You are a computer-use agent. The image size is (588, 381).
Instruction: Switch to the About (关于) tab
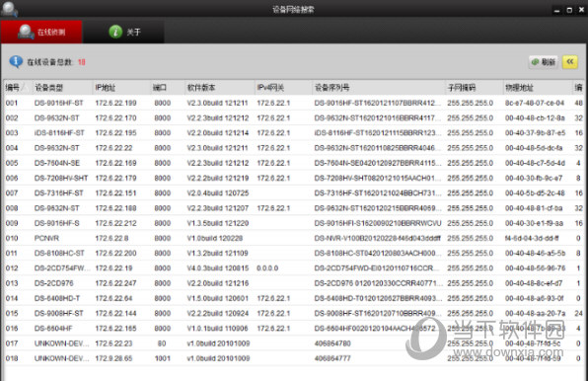(123, 32)
